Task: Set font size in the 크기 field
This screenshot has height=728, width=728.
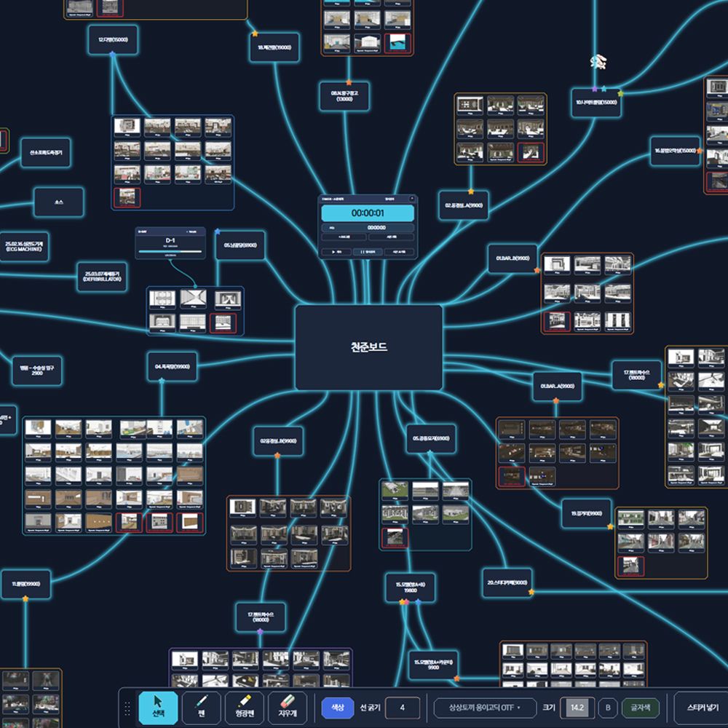Action: click(577, 708)
